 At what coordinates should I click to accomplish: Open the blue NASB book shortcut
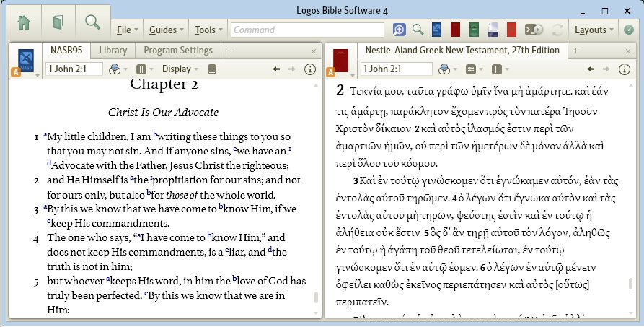[436, 30]
